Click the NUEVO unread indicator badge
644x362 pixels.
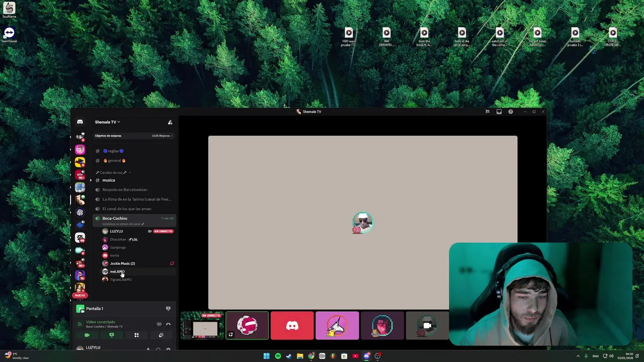coord(80,296)
